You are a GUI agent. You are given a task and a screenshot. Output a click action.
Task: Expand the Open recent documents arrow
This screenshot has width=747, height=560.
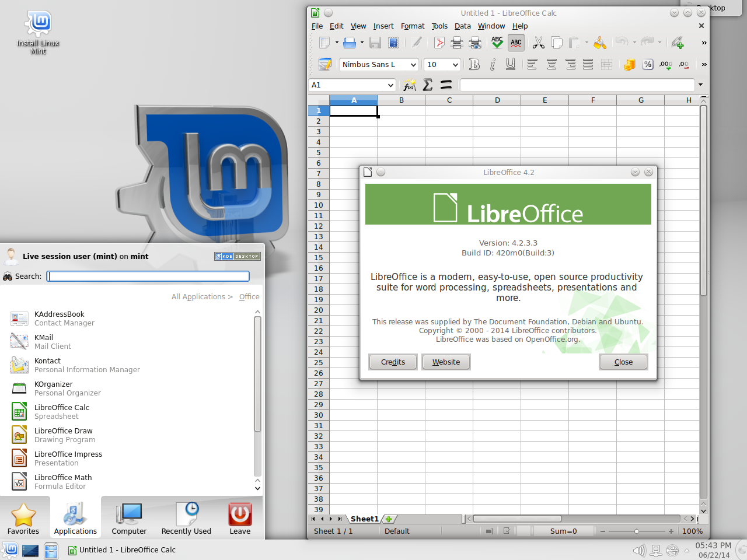click(362, 43)
